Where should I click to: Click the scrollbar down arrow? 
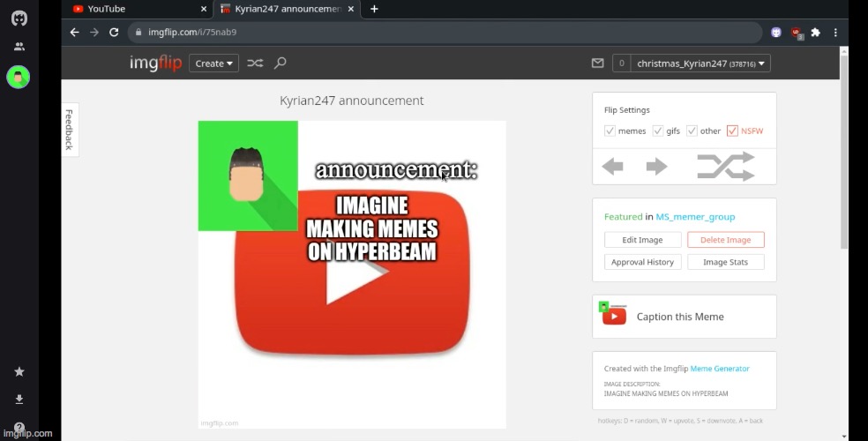pyautogui.click(x=843, y=436)
